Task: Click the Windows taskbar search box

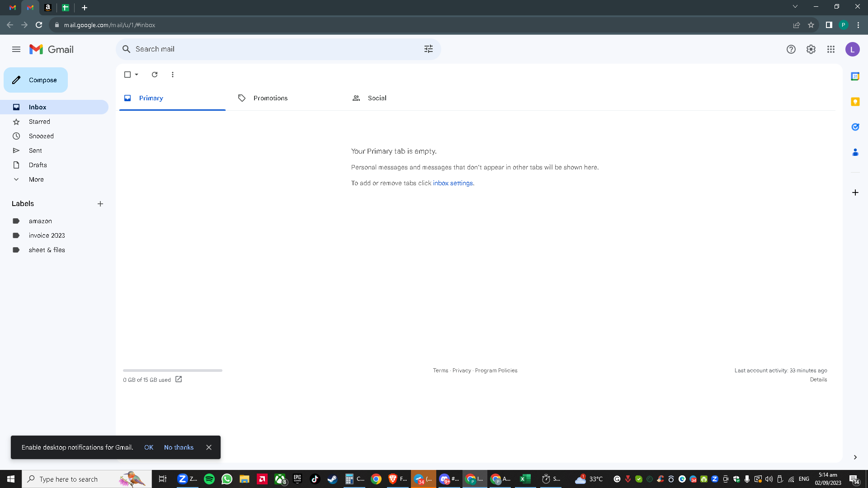Action: pyautogui.click(x=87, y=479)
